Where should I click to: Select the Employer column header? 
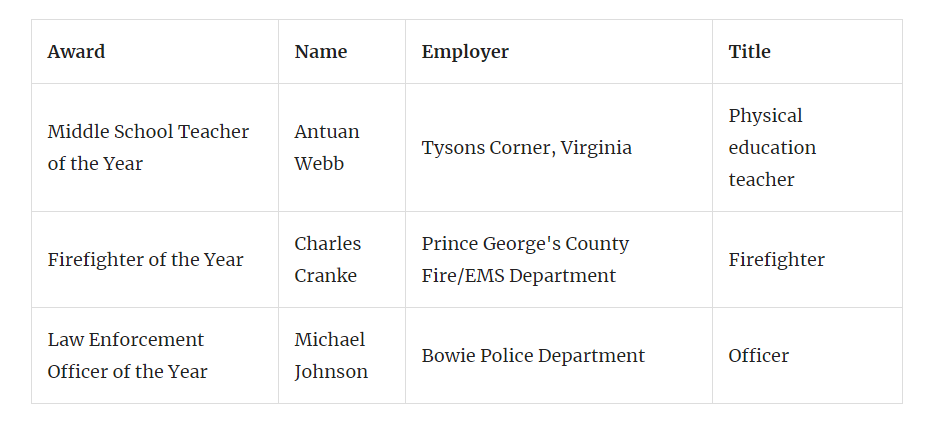pyautogui.click(x=465, y=52)
